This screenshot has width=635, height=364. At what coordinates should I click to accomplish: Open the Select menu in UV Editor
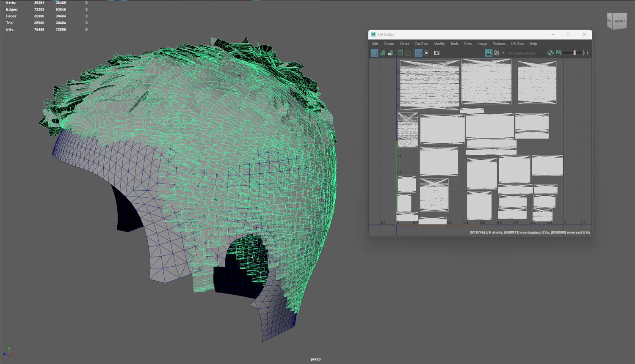point(404,44)
